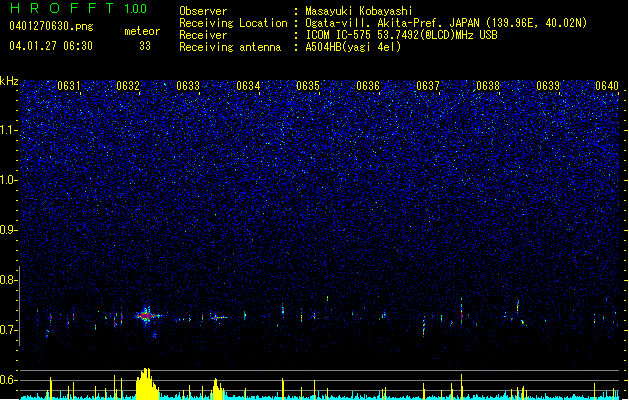Click the HROFFT 1.00 title text
This screenshot has height=400, width=629.
[x=79, y=8]
